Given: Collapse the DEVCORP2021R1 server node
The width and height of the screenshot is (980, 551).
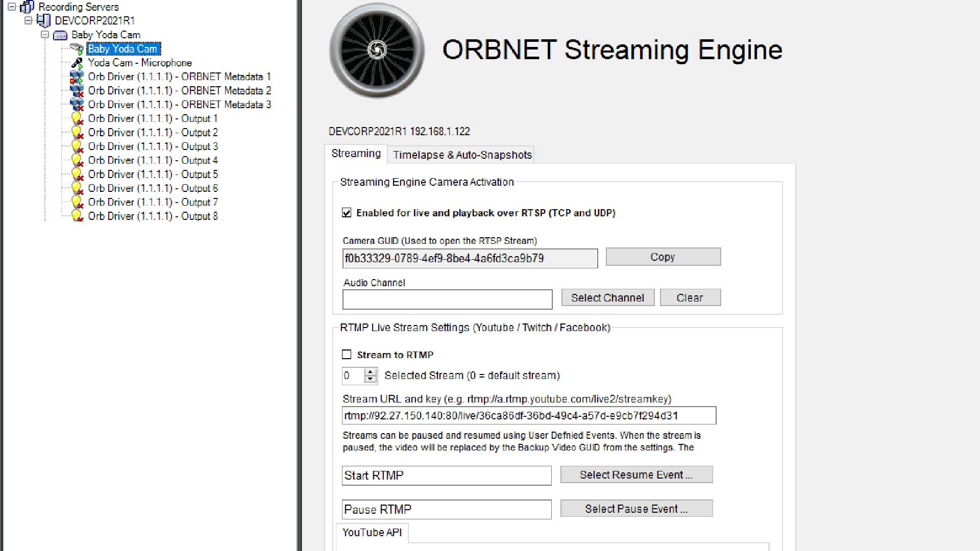Looking at the screenshot, I should (29, 20).
